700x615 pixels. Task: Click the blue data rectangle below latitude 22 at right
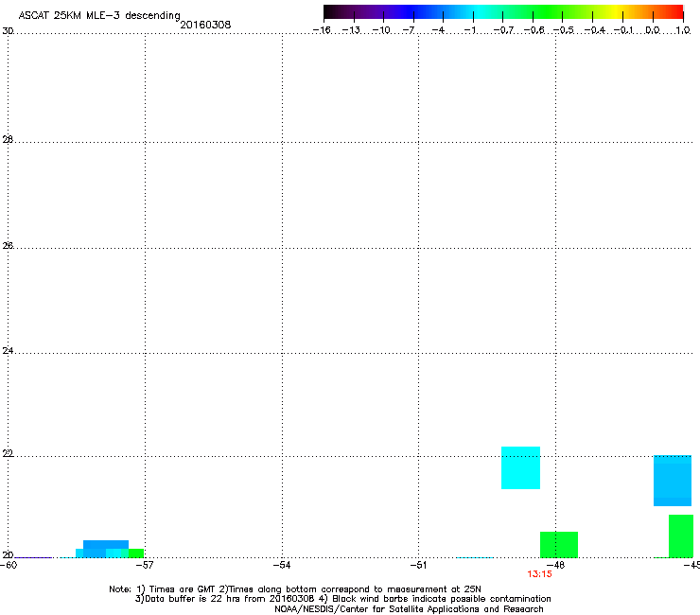pos(673,481)
